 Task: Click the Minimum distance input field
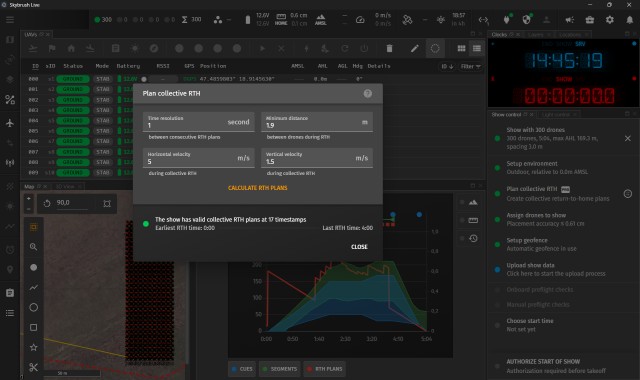coord(317,122)
